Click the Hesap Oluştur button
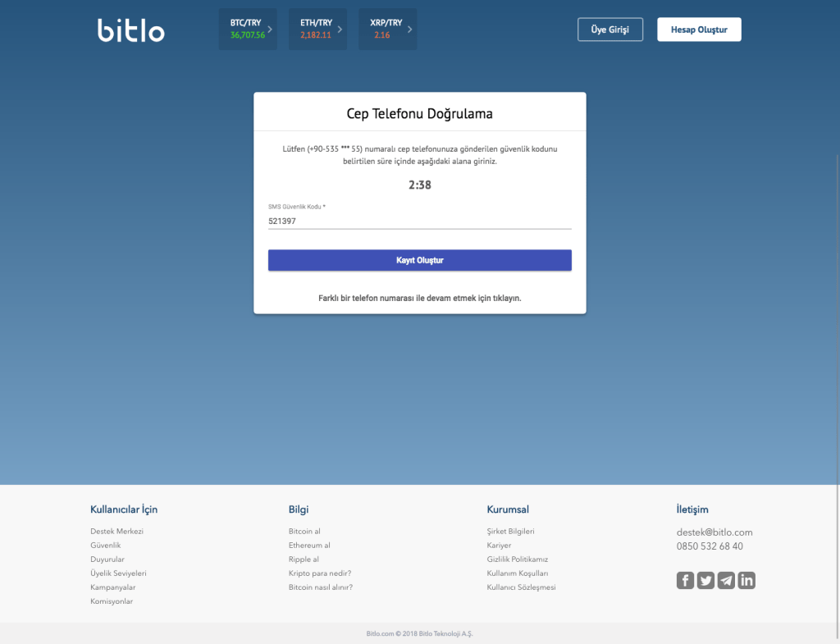The height and width of the screenshot is (644, 840). [699, 30]
